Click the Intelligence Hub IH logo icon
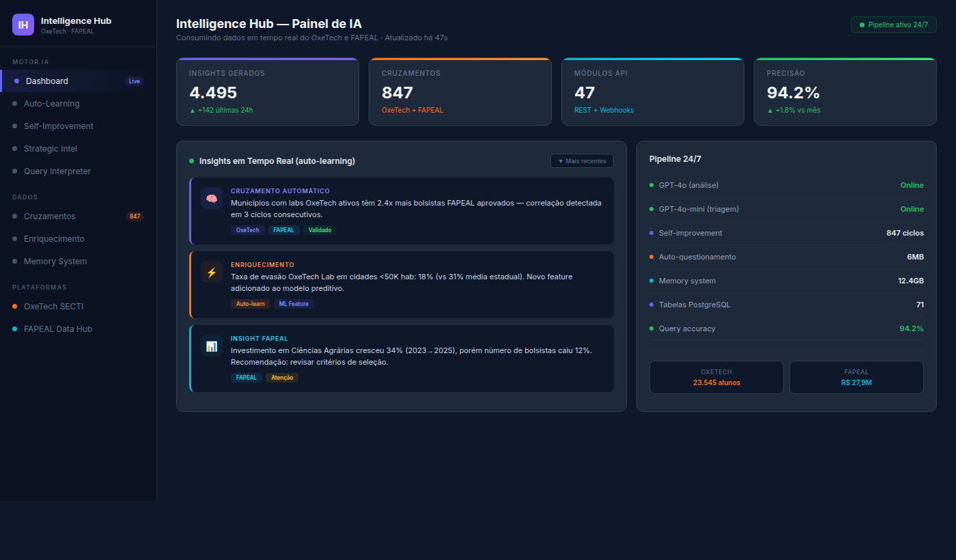956x560 pixels. coord(23,25)
